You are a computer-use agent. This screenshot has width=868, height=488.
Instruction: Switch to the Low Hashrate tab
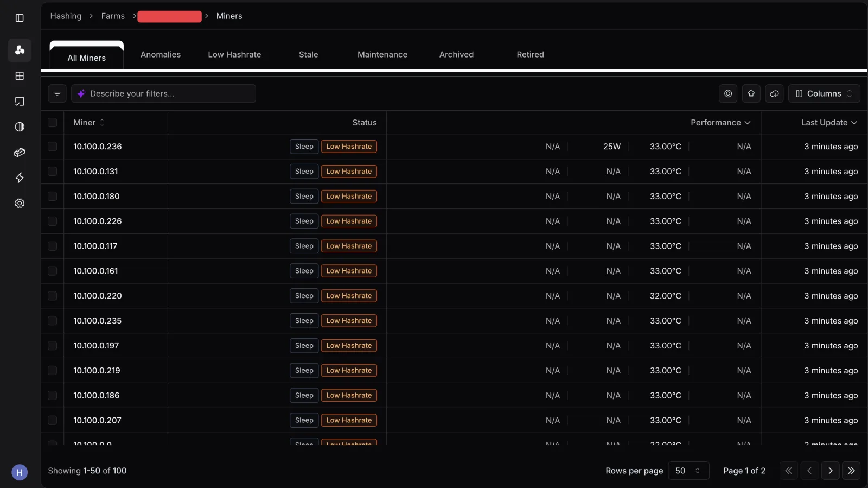pos(234,54)
